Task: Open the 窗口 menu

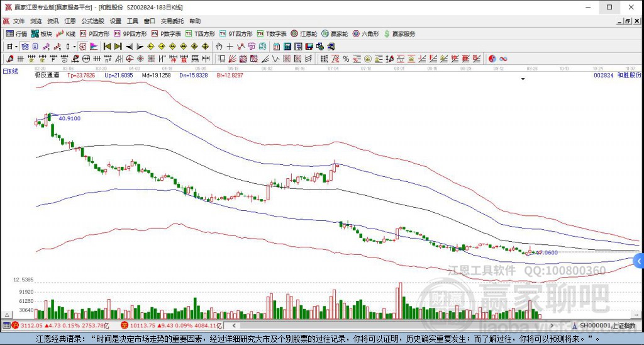Action: tap(150, 21)
